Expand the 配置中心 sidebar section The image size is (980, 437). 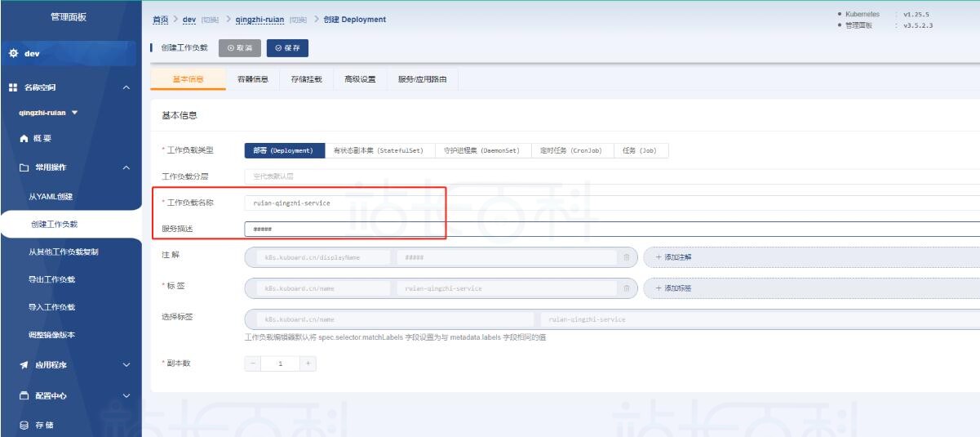tap(125, 395)
